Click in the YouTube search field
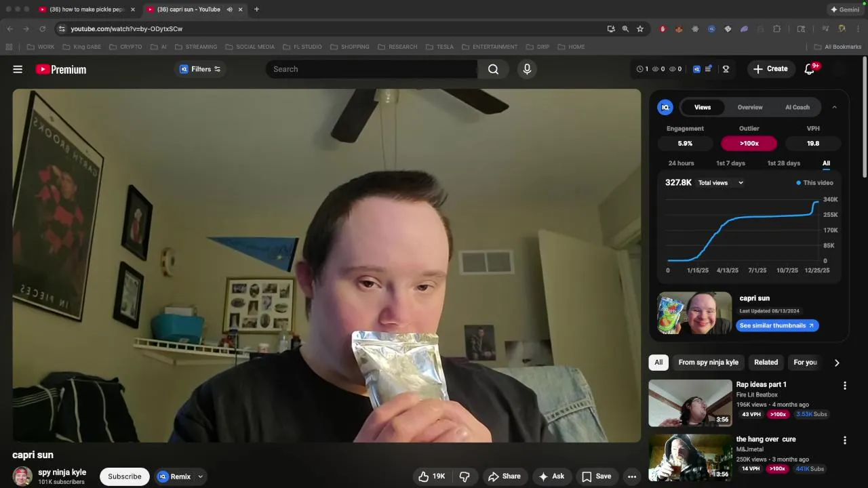 click(372, 69)
